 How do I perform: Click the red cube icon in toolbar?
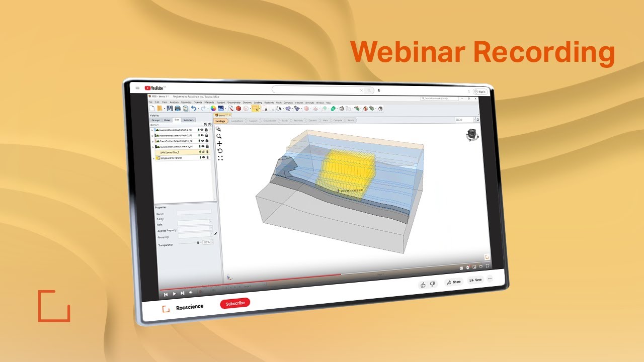click(238, 108)
